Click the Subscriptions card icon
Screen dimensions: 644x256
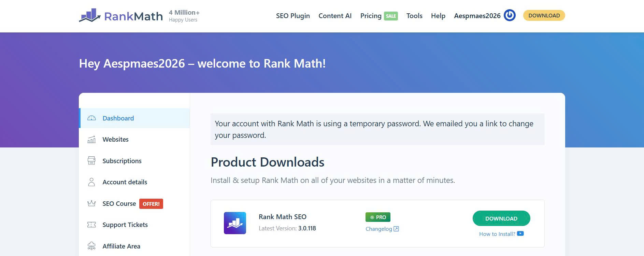[91, 161]
